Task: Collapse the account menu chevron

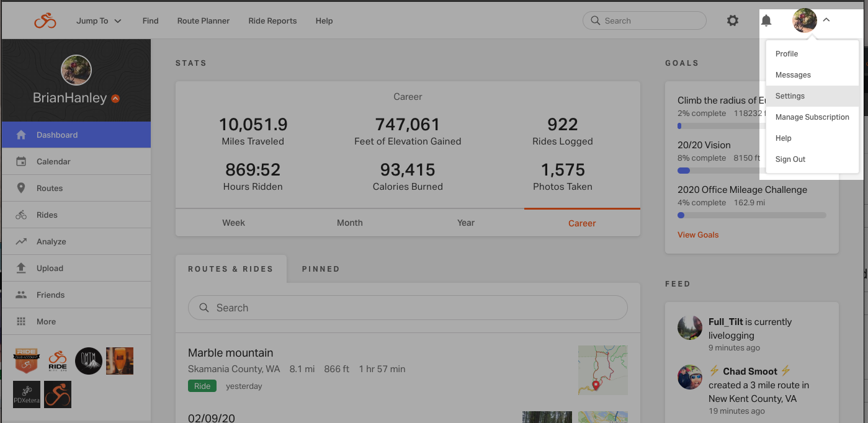Action: point(826,20)
